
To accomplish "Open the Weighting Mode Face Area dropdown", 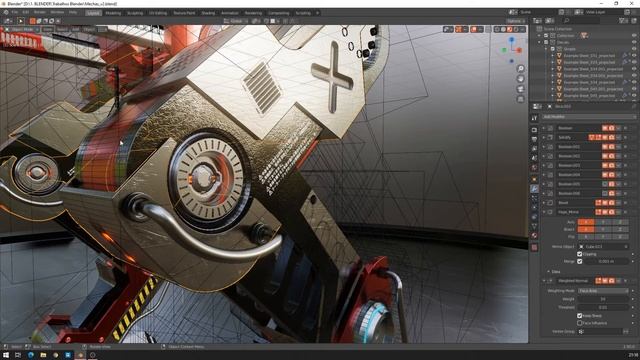I will coord(603,291).
